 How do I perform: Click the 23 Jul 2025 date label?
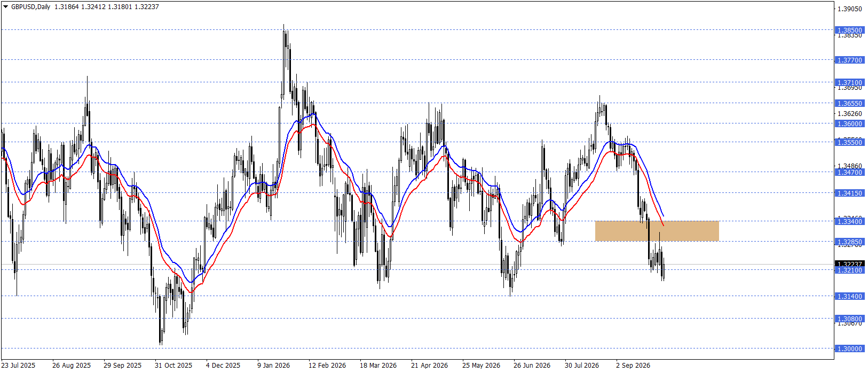coord(19,366)
